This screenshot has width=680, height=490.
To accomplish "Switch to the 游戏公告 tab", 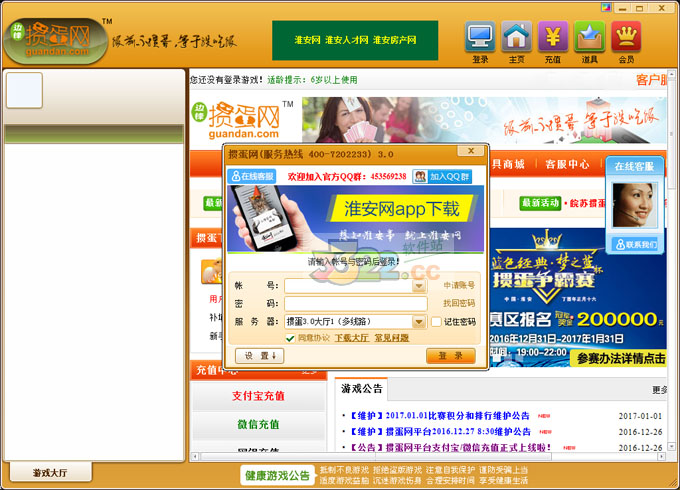I will pyautogui.click(x=362, y=389).
